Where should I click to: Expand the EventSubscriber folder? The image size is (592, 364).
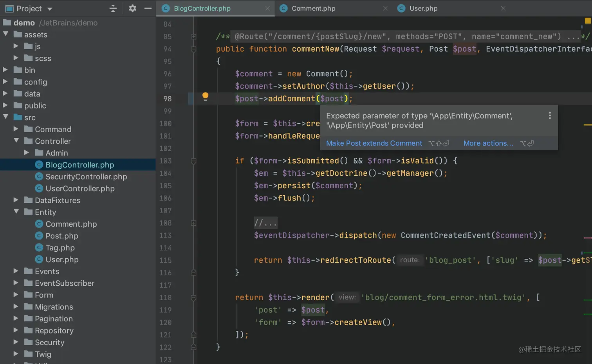[16, 283]
